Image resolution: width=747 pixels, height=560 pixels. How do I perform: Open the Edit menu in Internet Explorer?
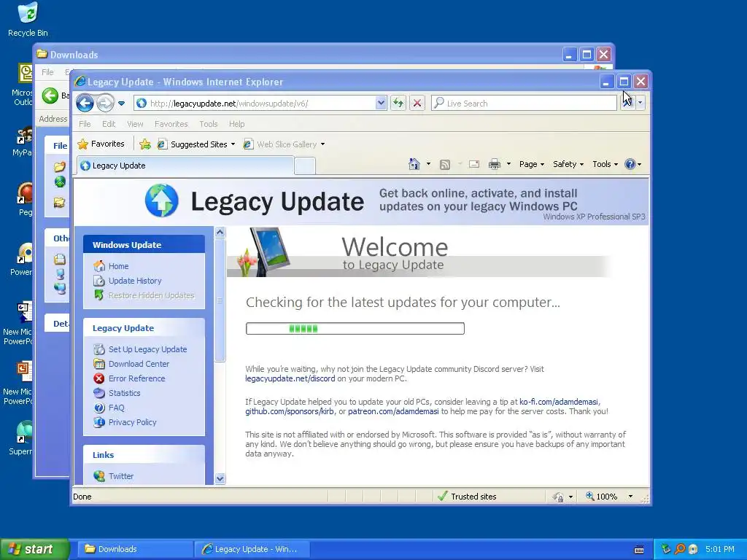click(x=109, y=124)
